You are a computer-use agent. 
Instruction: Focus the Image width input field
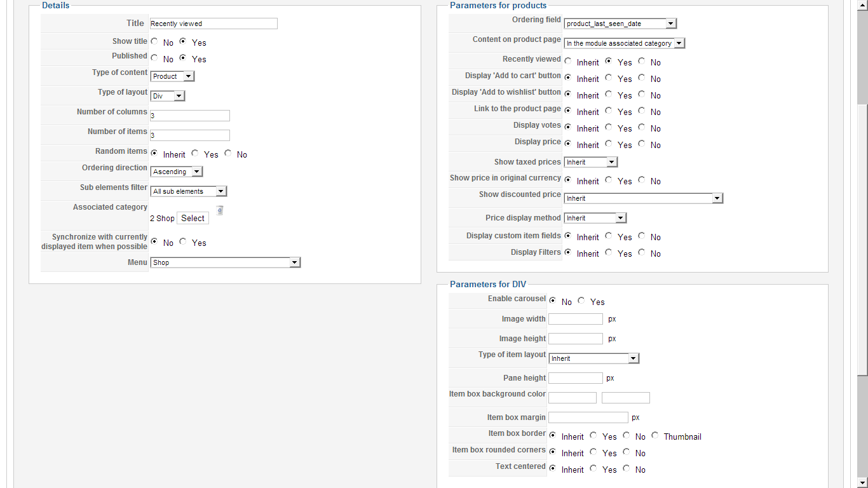click(x=575, y=319)
